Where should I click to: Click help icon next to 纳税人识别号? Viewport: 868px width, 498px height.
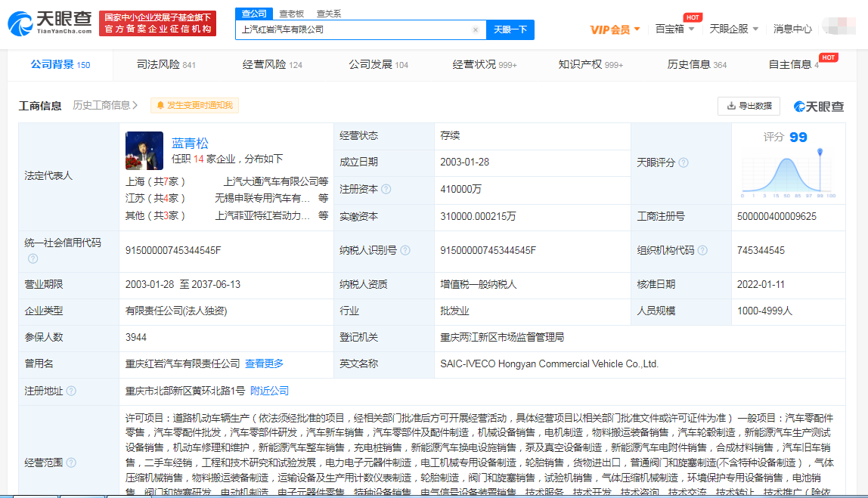(x=405, y=251)
